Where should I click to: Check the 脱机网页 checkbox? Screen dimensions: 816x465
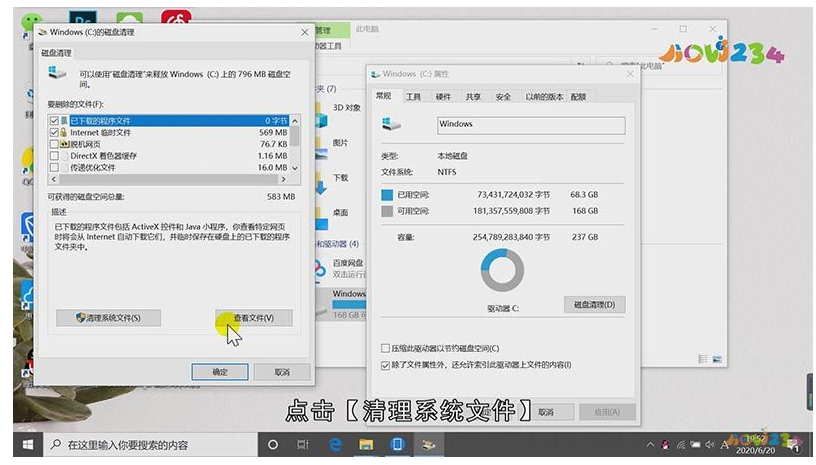(x=54, y=144)
